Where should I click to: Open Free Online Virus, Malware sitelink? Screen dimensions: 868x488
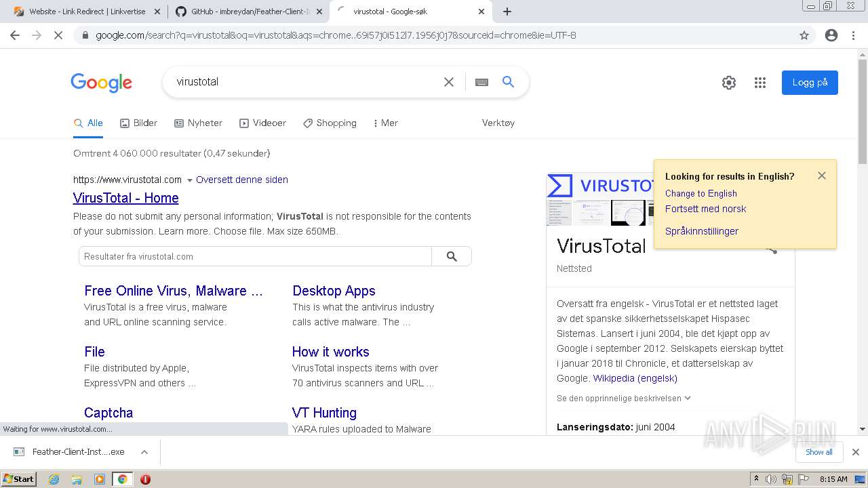pos(174,291)
